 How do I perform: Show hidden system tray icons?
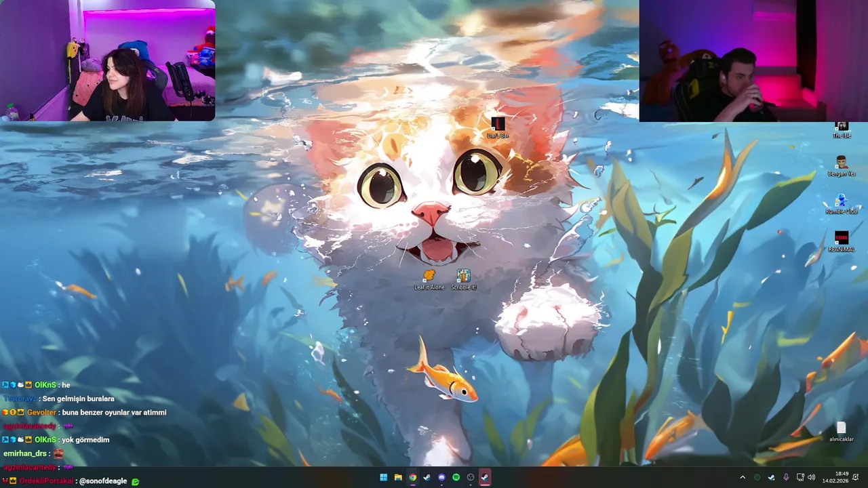pos(743,477)
